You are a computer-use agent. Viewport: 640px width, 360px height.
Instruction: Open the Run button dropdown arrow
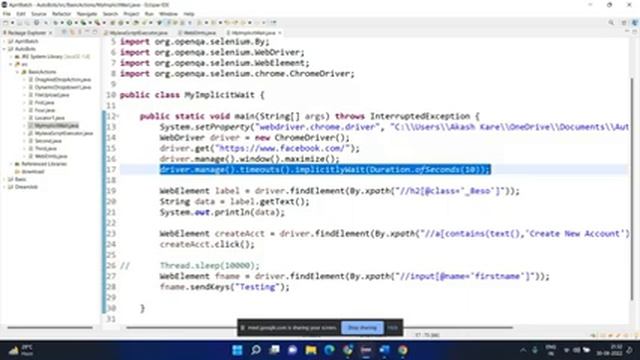75,23
